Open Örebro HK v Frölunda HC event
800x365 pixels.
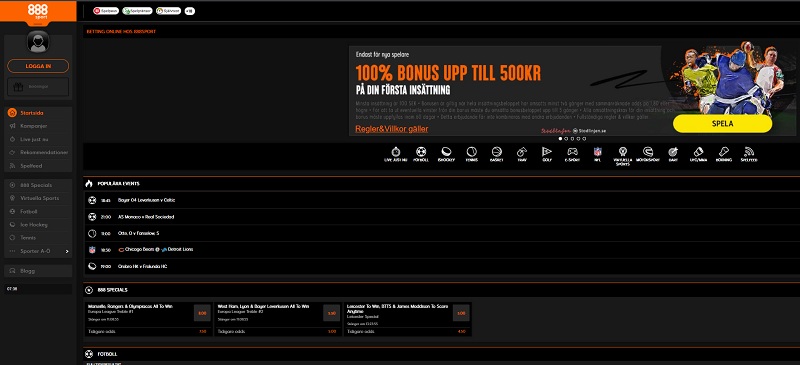click(x=441, y=266)
